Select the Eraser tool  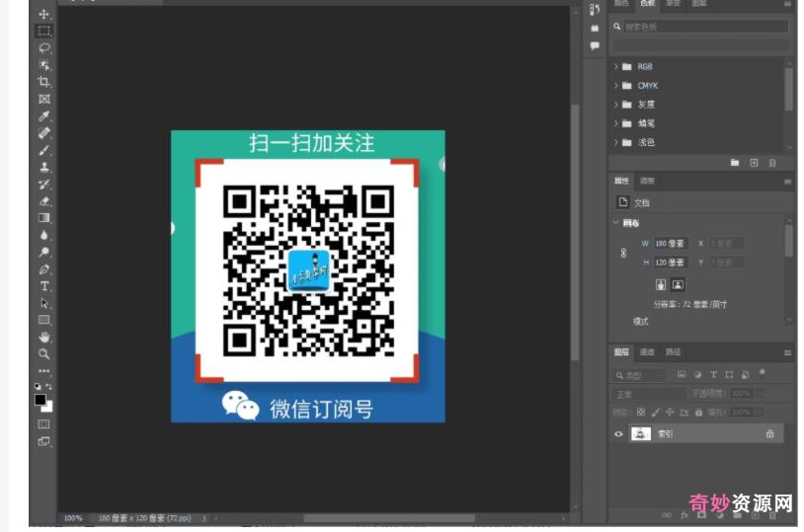click(44, 201)
